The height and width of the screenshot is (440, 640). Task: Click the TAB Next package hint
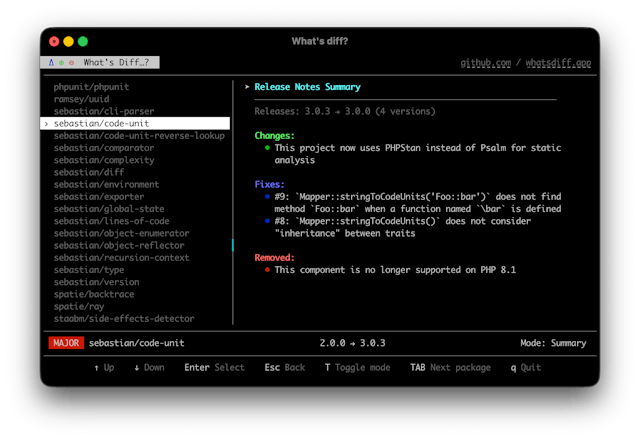[x=450, y=367]
